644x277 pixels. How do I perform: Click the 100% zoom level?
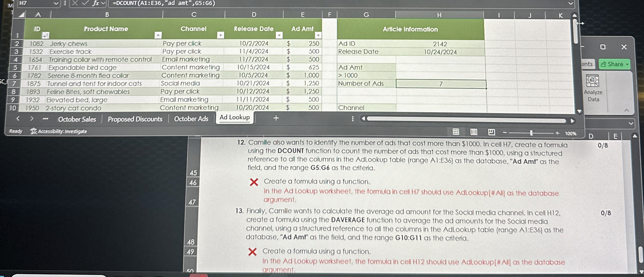coord(570,133)
